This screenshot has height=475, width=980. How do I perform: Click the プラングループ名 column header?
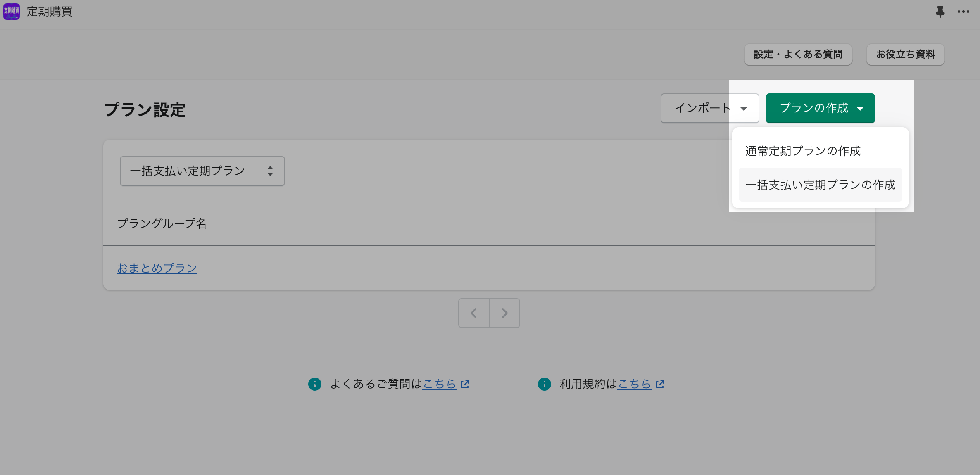coord(162,224)
